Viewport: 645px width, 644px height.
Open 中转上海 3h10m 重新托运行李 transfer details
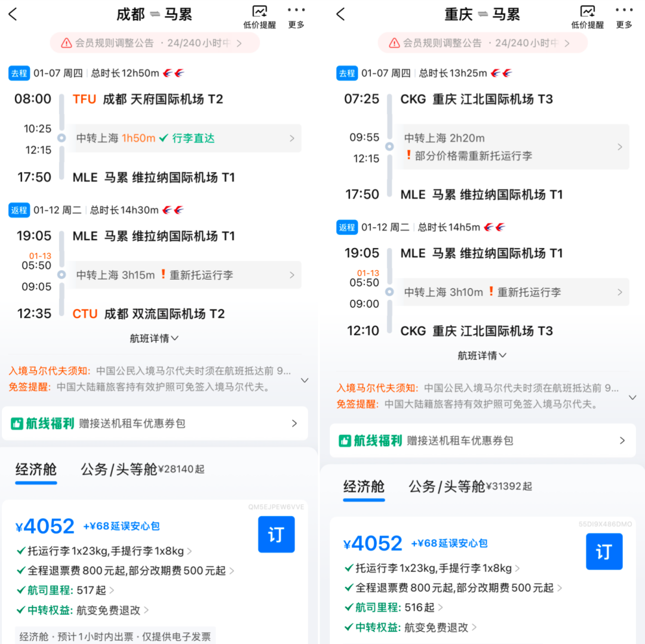point(512,292)
